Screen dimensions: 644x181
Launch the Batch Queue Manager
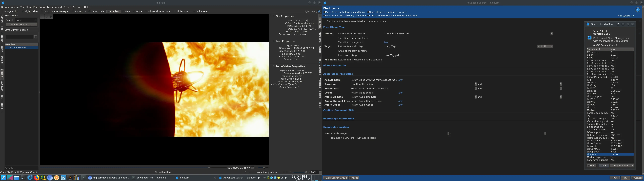(56, 11)
